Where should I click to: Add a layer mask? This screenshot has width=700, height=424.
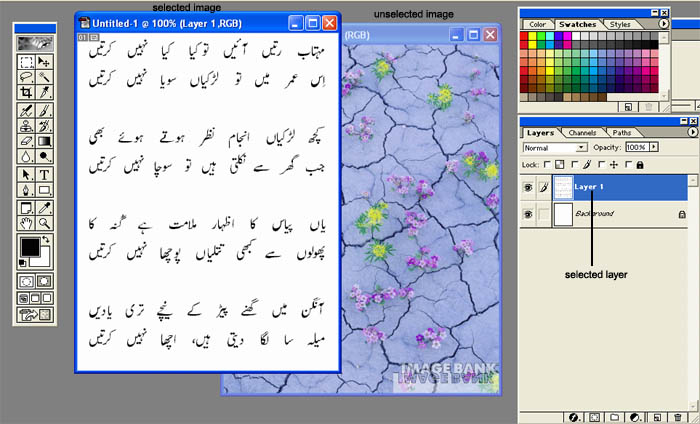tap(595, 418)
